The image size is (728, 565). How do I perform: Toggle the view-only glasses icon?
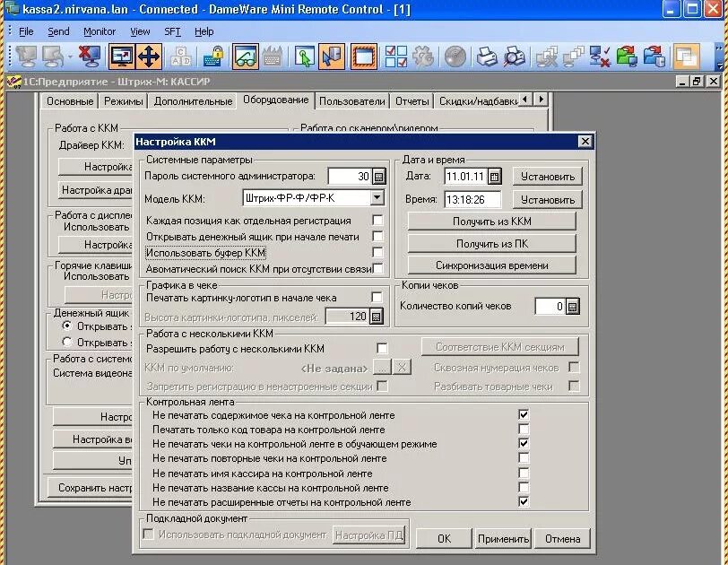[x=245, y=56]
